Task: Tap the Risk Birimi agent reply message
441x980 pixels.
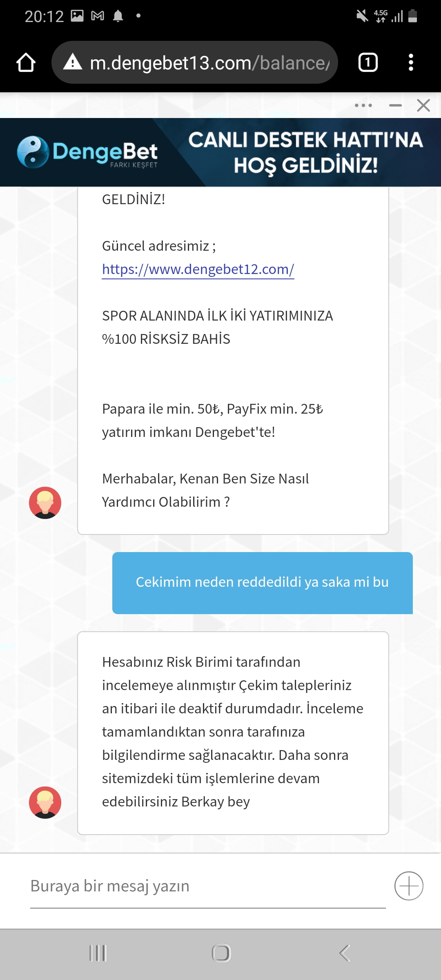Action: click(233, 733)
